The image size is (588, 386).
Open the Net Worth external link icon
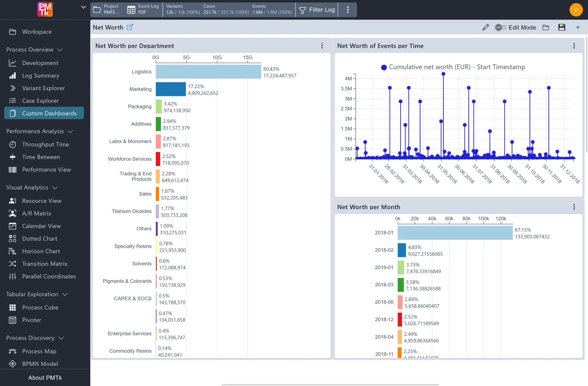[130, 27]
